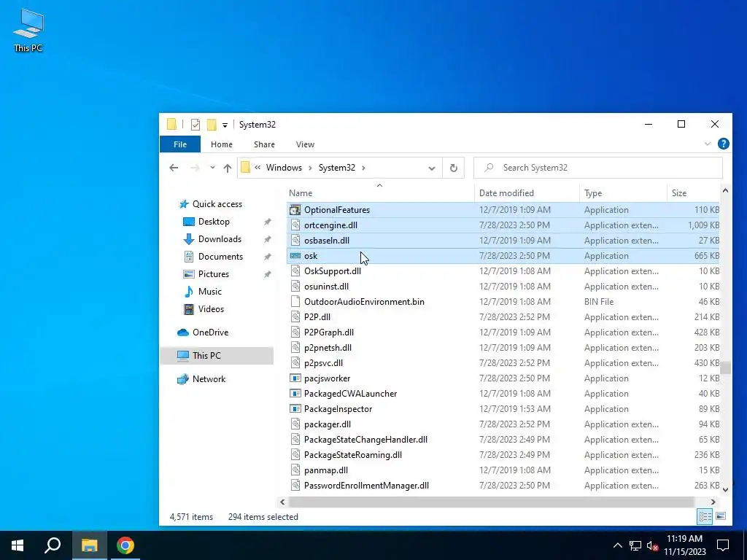Click the New folder quick access toolbar icon
Screen dimensions: 747x560
[x=212, y=125]
